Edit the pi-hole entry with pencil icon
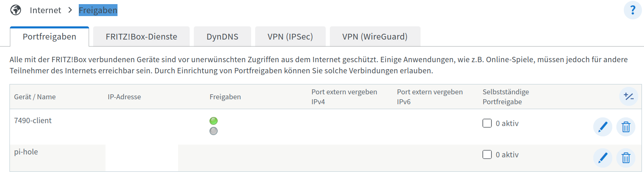This screenshot has width=644, height=173. tap(603, 158)
